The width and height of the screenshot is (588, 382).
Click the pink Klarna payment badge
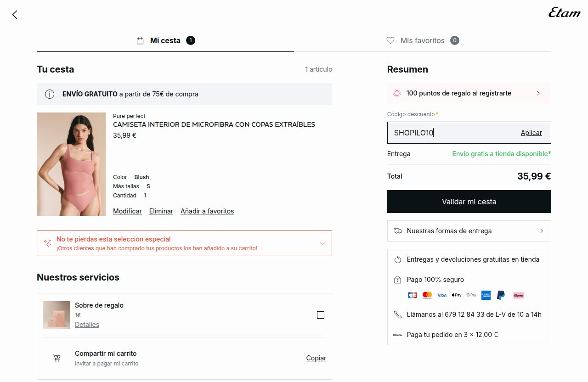(519, 295)
